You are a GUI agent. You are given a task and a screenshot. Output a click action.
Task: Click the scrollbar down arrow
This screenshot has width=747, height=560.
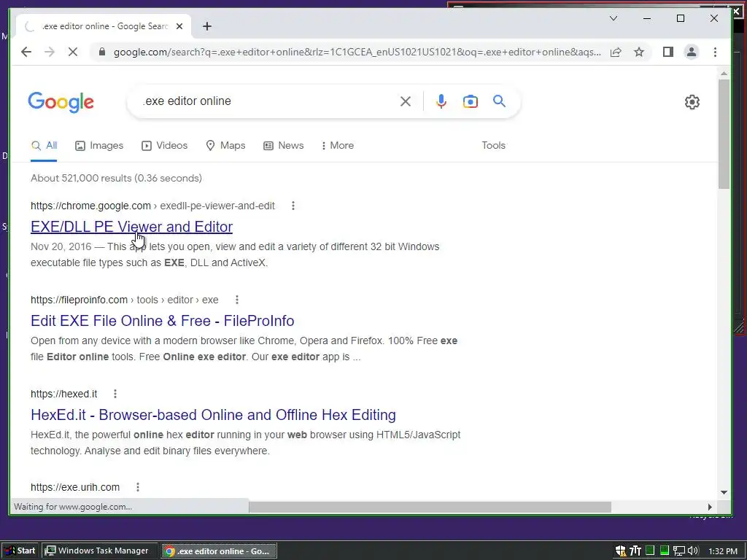(x=724, y=492)
